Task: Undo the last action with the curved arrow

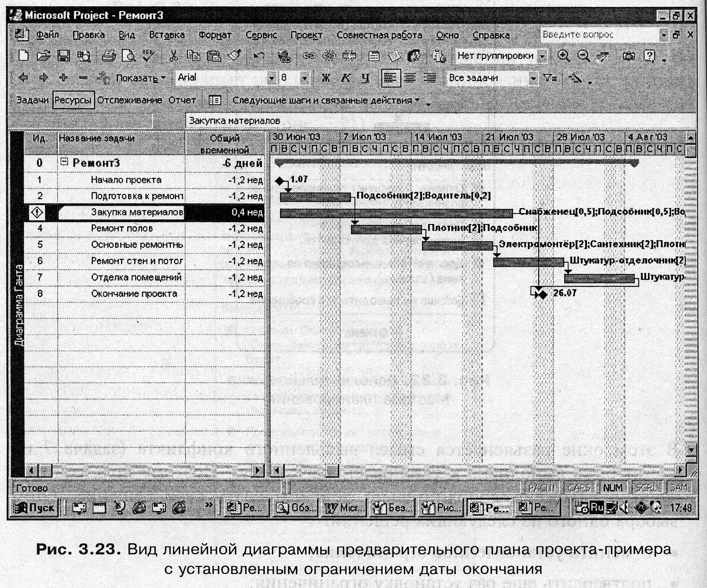Action: (259, 56)
